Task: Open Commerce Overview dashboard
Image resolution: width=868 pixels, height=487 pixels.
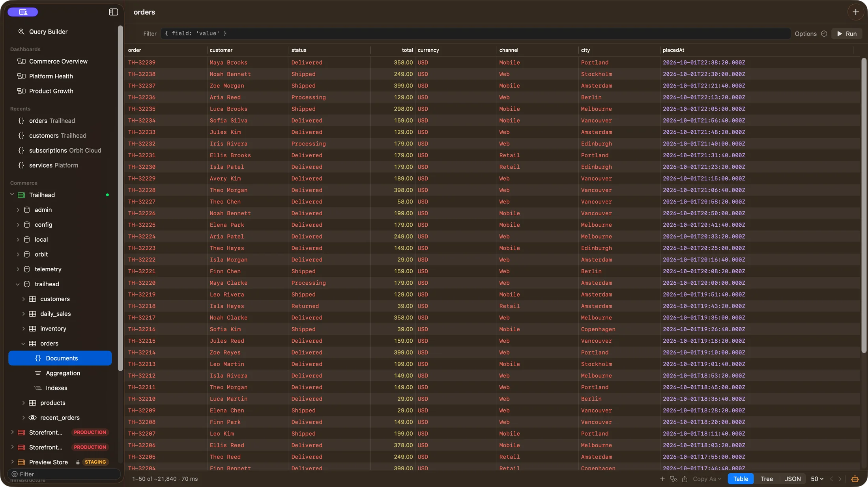Action: (x=58, y=62)
